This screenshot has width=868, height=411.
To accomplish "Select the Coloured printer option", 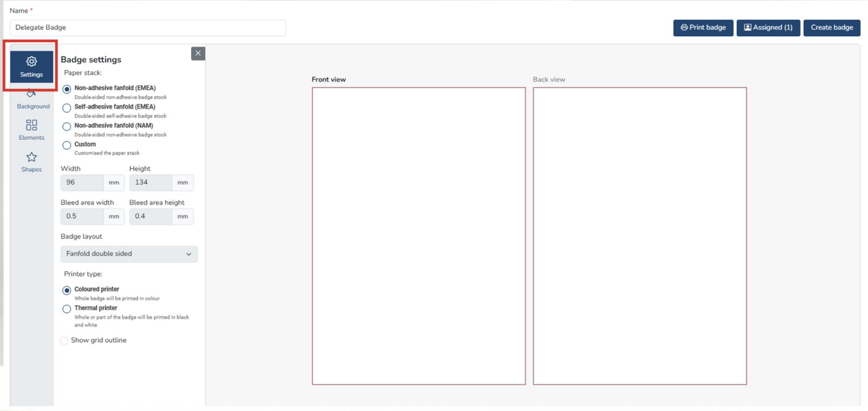I will tap(67, 290).
